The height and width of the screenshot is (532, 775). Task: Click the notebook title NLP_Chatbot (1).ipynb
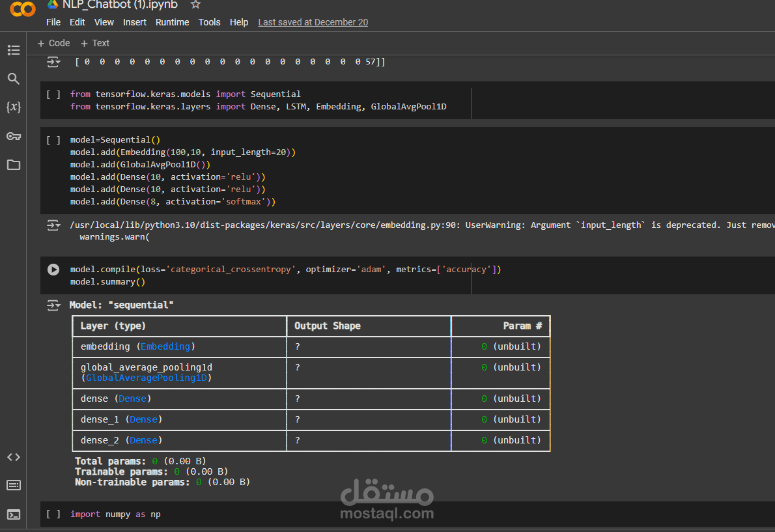(120, 5)
